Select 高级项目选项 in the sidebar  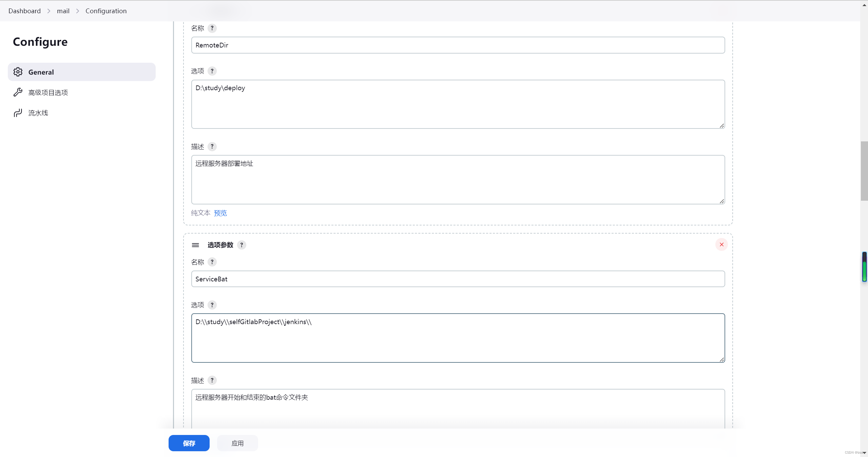point(48,93)
